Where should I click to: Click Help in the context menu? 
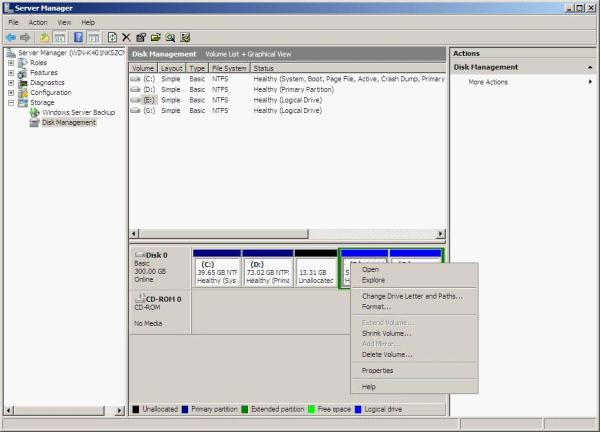[x=414, y=387]
